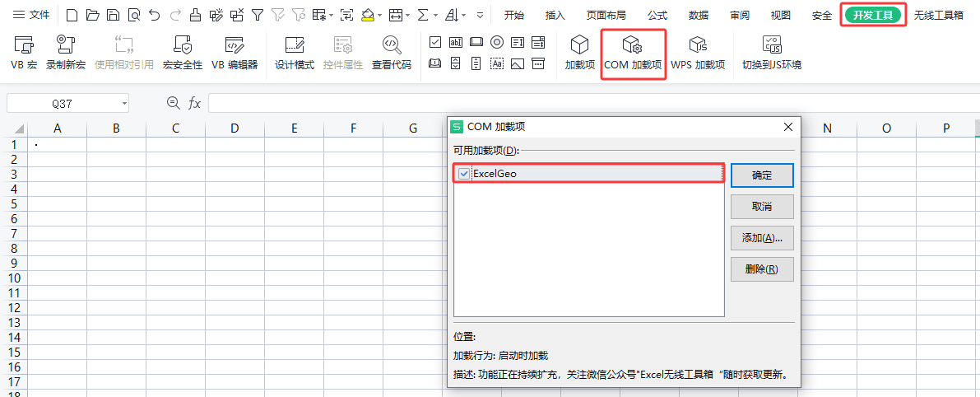Click the formula bar input field

pyautogui.click(x=594, y=103)
